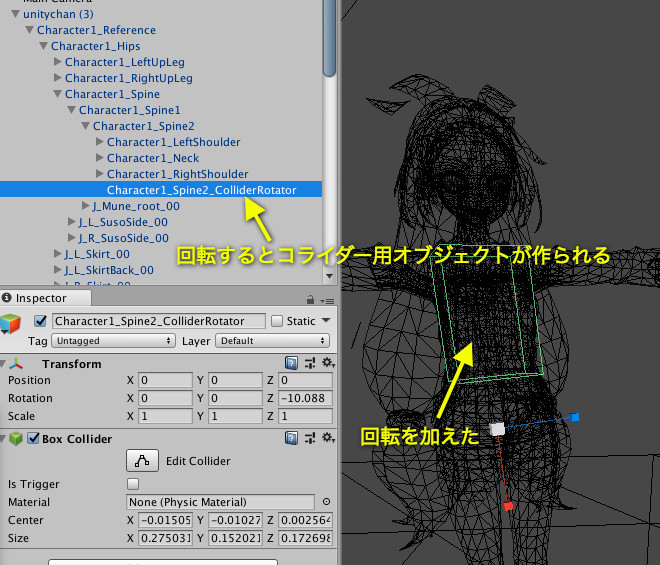
Task: Collapse the Transform component foldout
Action: point(3,364)
